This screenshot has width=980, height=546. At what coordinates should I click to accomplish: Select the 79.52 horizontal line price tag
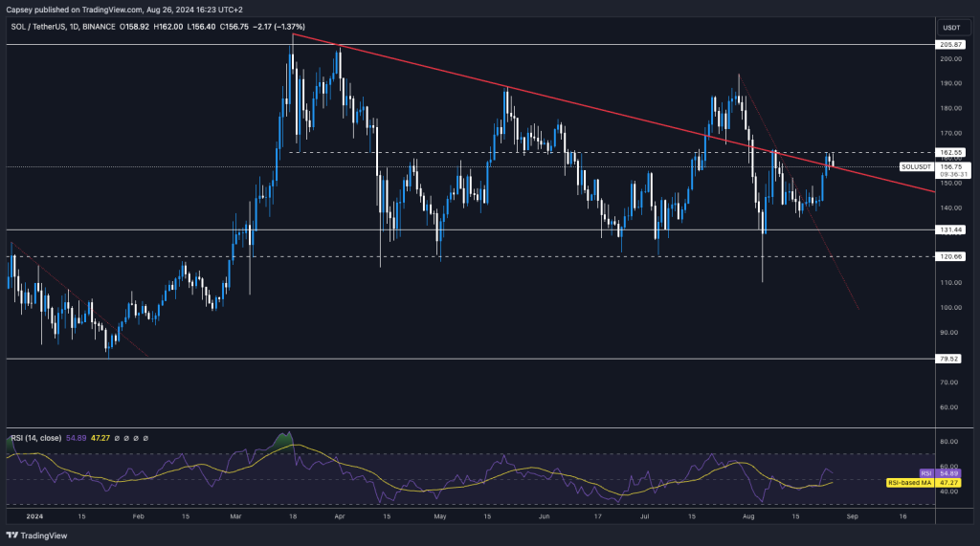point(950,359)
